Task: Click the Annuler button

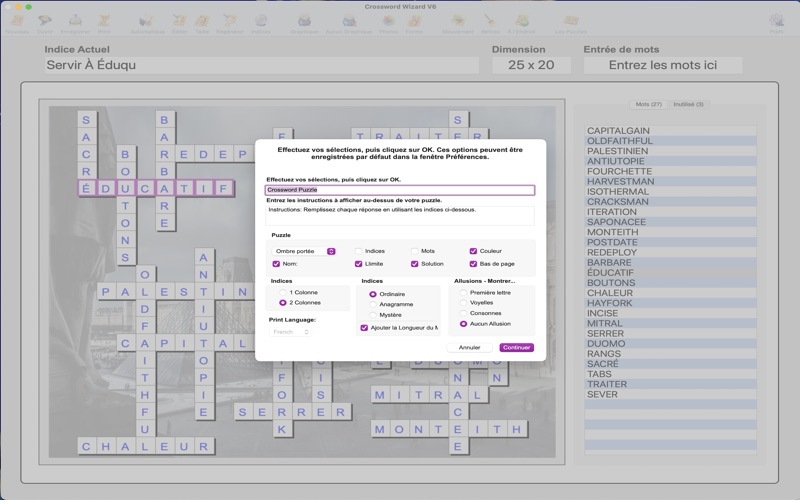Action: coord(469,347)
